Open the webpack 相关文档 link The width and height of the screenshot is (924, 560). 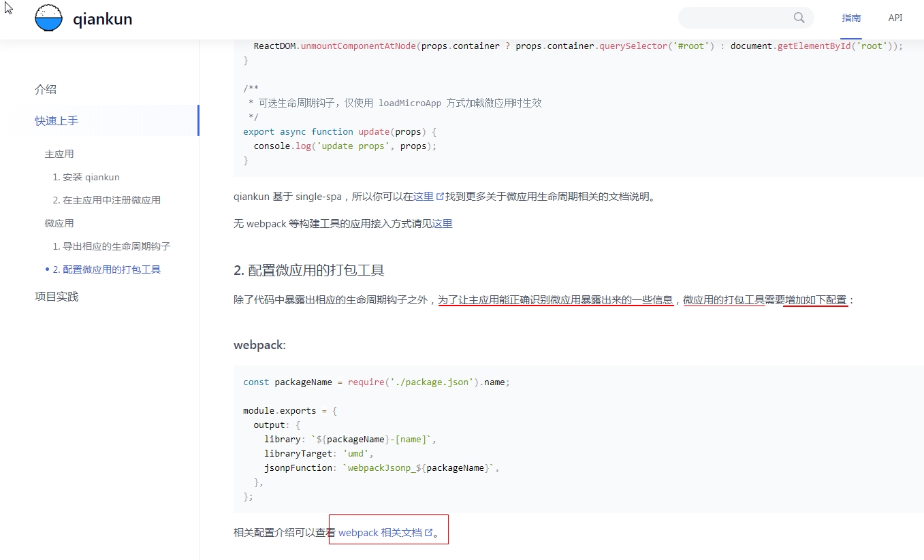click(x=380, y=533)
